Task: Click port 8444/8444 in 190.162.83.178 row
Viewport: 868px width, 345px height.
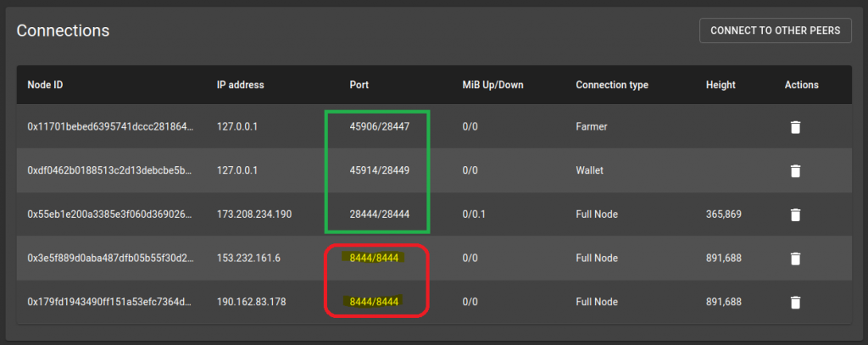Action: tap(374, 302)
